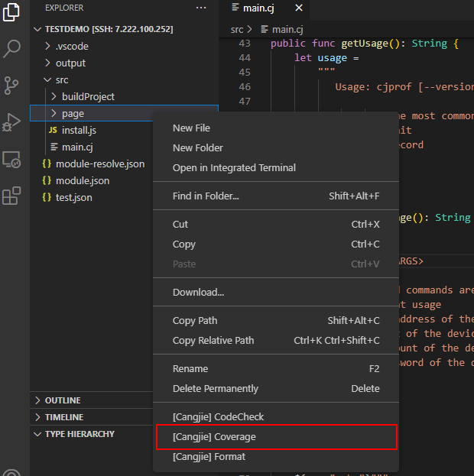Close the main.cj editor tab

tap(298, 8)
